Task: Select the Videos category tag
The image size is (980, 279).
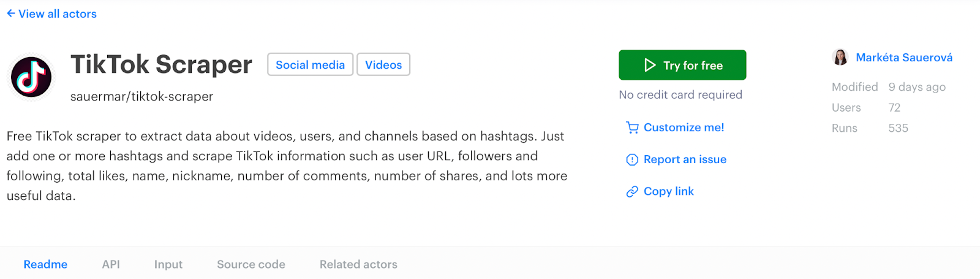Action: pos(383,64)
